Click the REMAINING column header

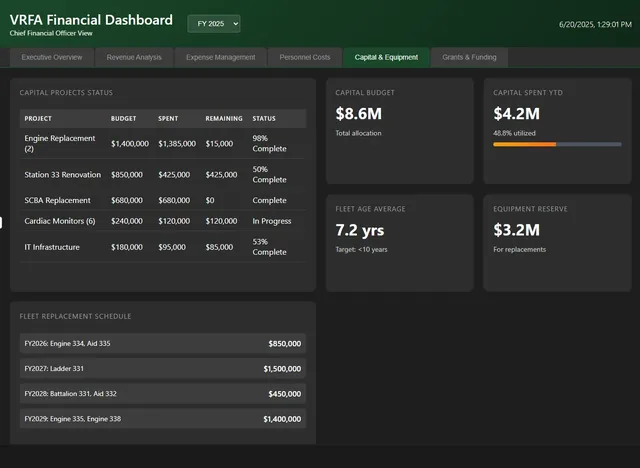click(224, 119)
